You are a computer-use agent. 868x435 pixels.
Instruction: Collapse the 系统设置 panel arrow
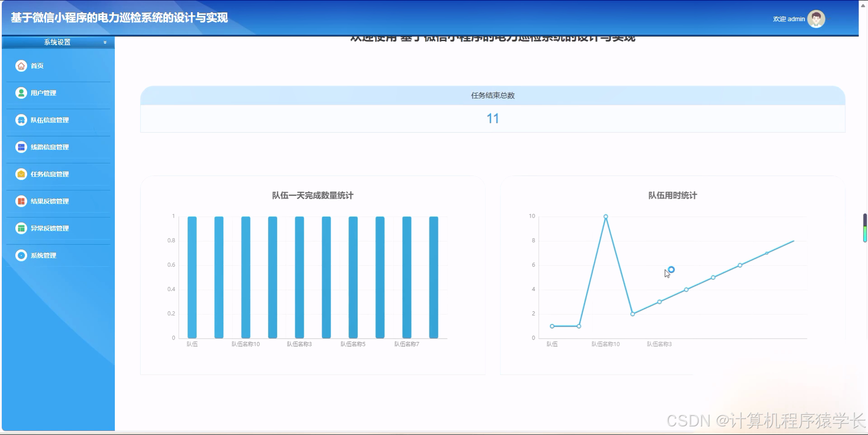105,43
